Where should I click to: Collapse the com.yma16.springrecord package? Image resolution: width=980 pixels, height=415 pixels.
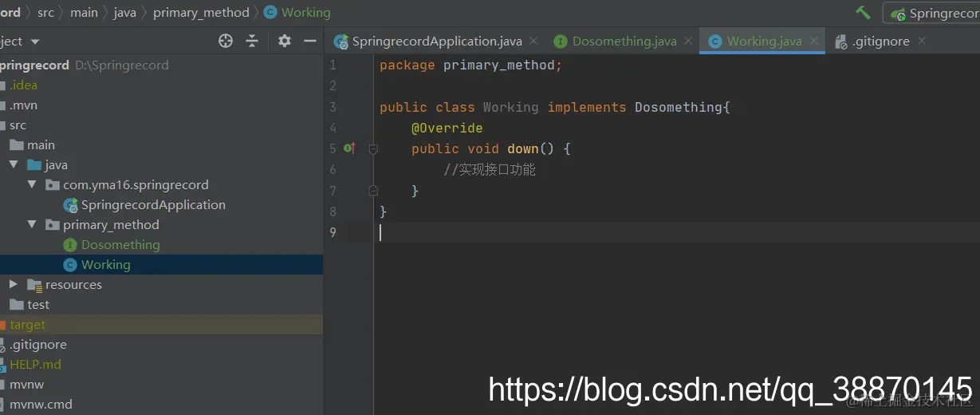pyautogui.click(x=32, y=184)
